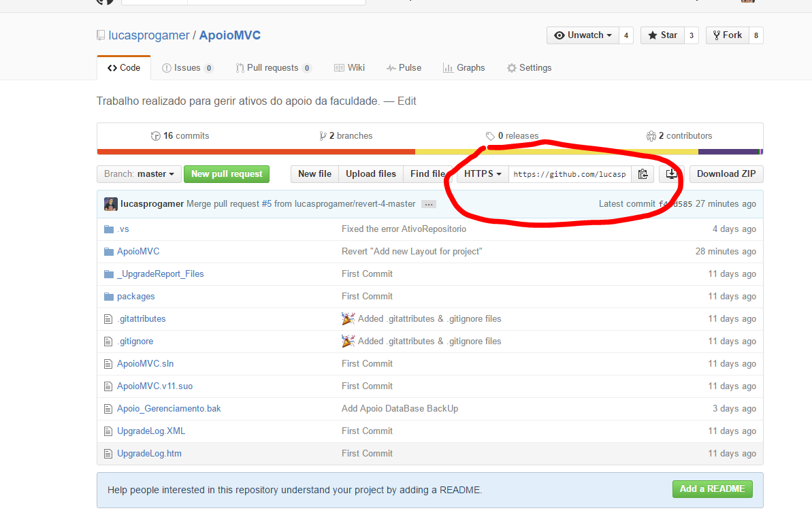This screenshot has height=532, width=812.
Task: Open the Branch: master dropdown
Action: pos(139,174)
